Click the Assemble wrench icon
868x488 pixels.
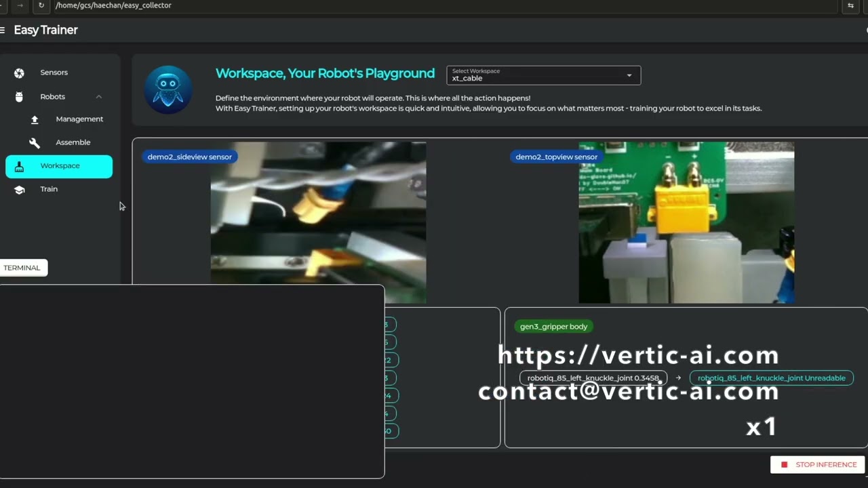click(35, 143)
